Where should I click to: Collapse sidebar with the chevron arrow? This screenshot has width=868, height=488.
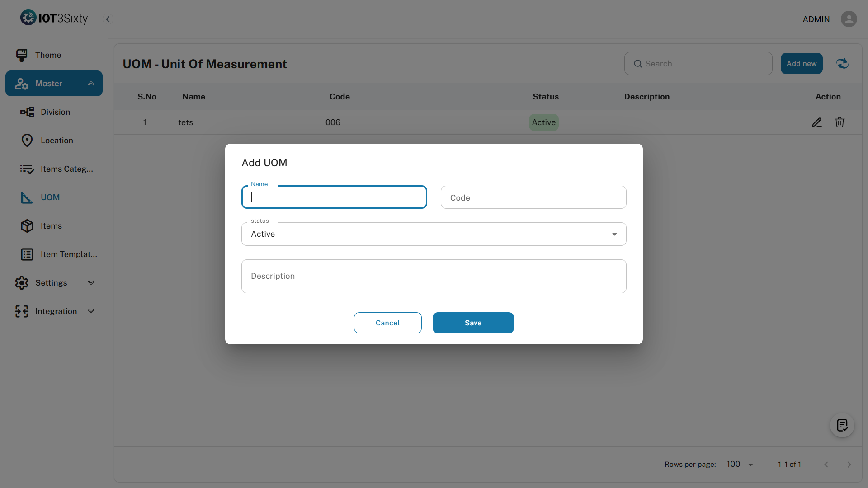[x=108, y=19]
